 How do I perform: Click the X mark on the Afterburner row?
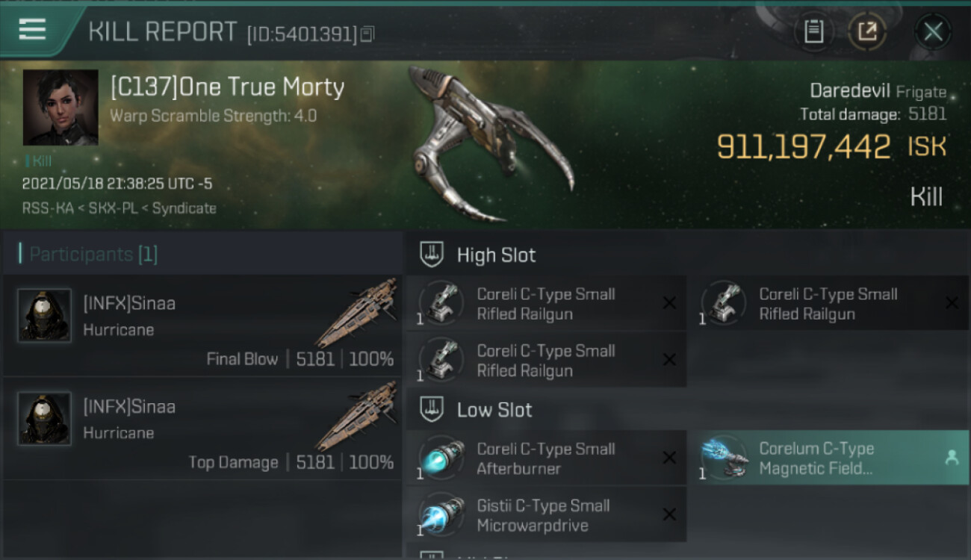(x=669, y=458)
